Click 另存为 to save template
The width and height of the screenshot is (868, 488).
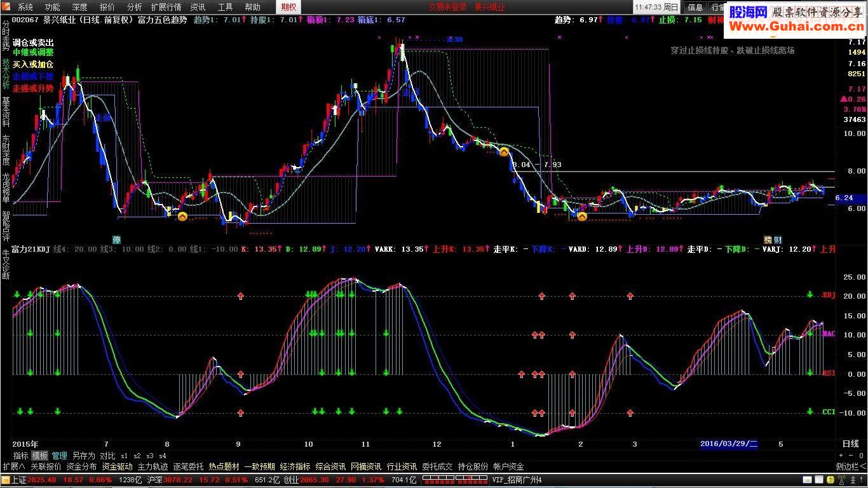83,456
